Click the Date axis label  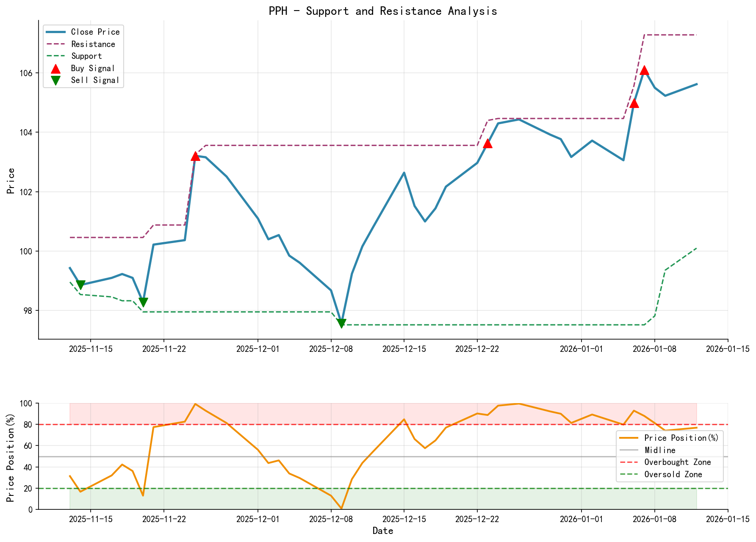[x=383, y=530]
